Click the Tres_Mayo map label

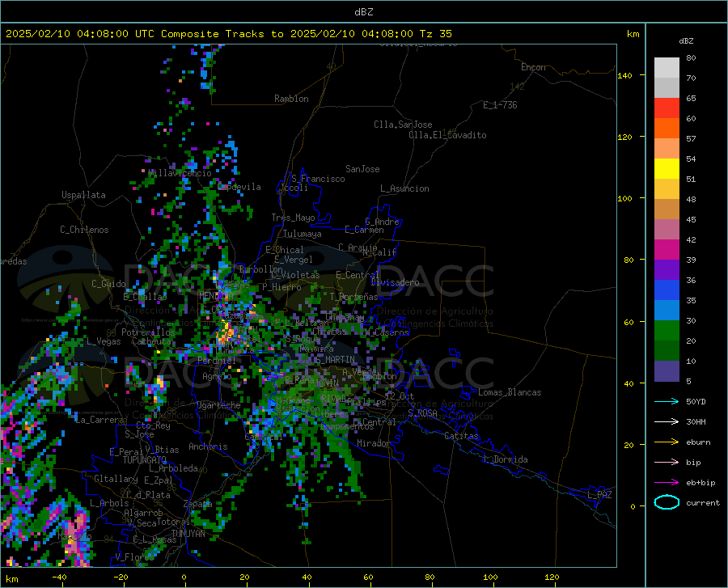pos(293,218)
